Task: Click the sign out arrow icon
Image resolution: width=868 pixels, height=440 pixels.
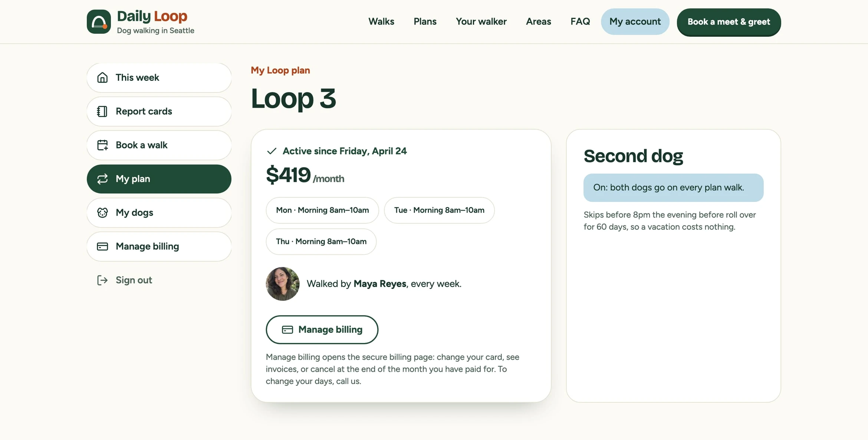Action: tap(102, 280)
